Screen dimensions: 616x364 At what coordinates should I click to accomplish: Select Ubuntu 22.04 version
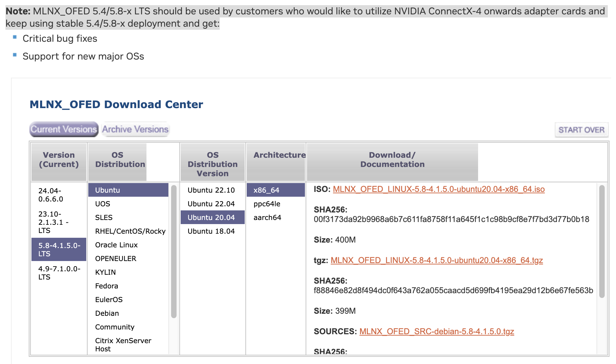click(213, 204)
